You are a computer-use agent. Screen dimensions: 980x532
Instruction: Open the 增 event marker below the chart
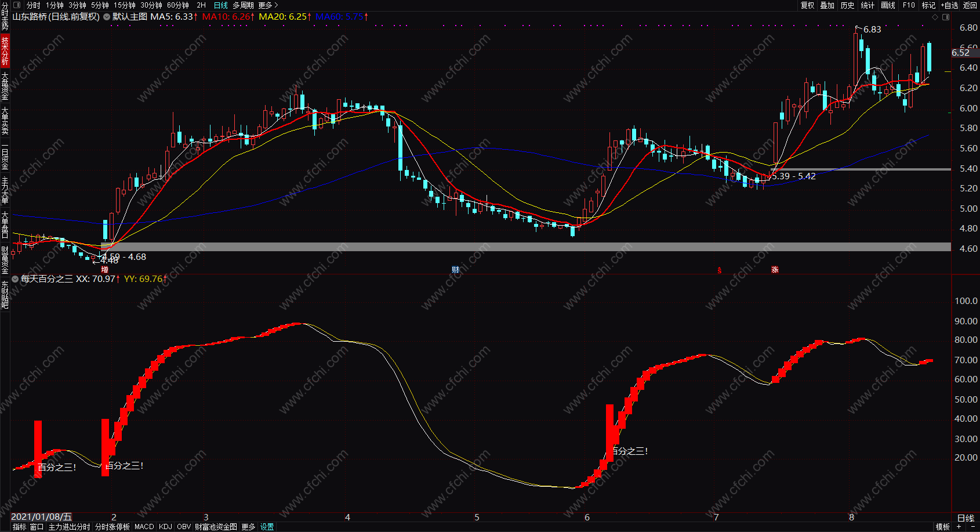tap(105, 270)
